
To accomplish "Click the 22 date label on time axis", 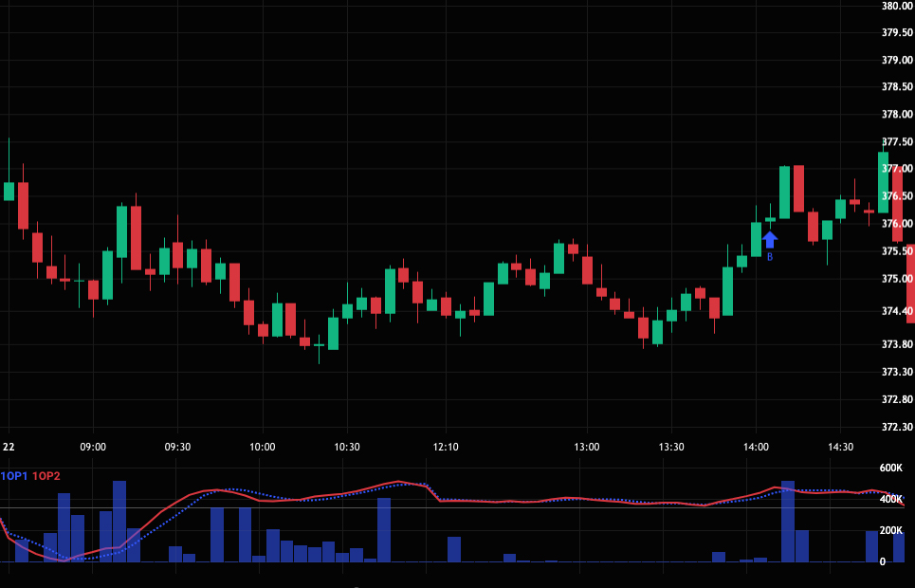I will 9,447.
